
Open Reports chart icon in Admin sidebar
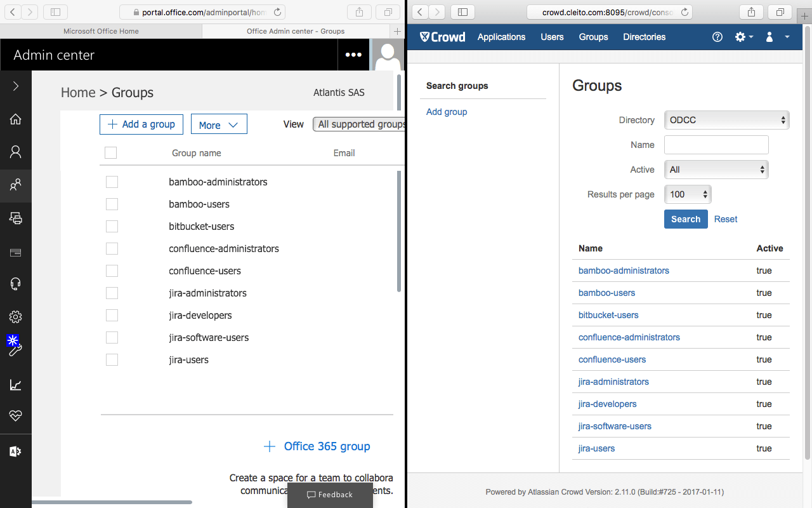tap(16, 384)
